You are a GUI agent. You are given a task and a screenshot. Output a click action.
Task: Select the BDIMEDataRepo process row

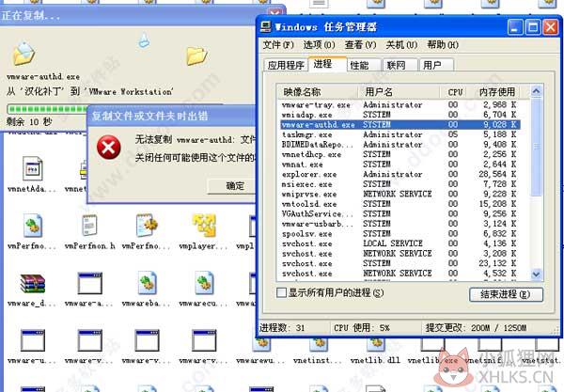pos(400,145)
